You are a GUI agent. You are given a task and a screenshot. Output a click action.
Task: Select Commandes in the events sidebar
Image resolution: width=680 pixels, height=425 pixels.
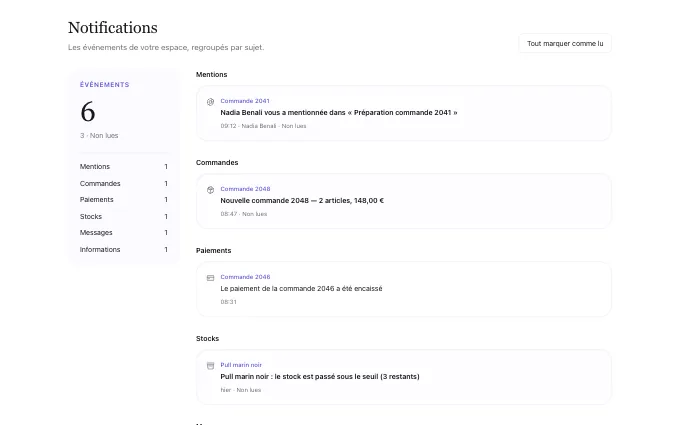[124, 183]
